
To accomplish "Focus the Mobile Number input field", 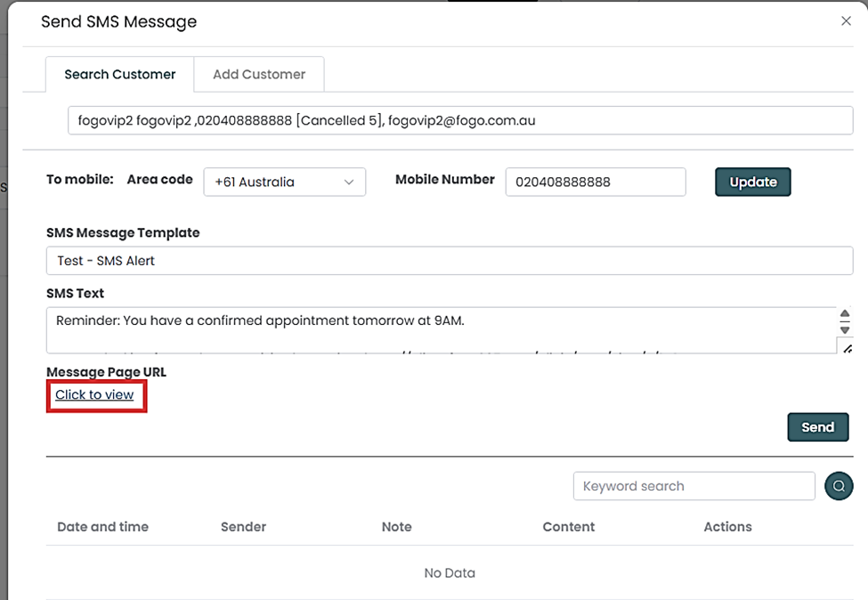I will click(595, 182).
